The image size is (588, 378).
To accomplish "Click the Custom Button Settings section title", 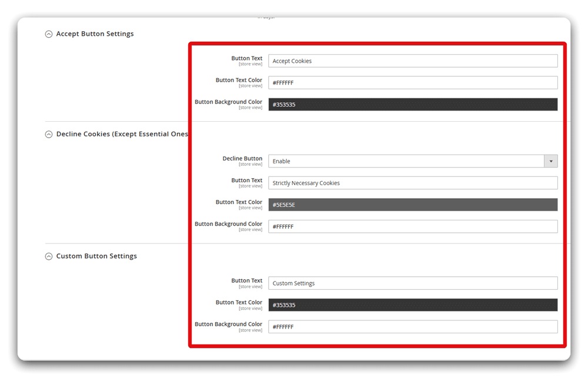I will [96, 256].
